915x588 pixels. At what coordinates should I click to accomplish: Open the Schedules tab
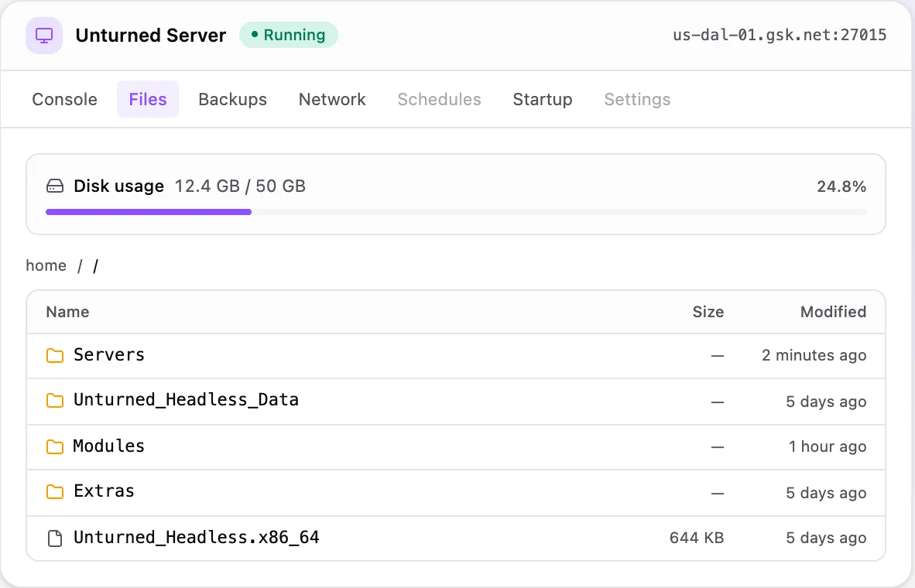pyautogui.click(x=440, y=99)
